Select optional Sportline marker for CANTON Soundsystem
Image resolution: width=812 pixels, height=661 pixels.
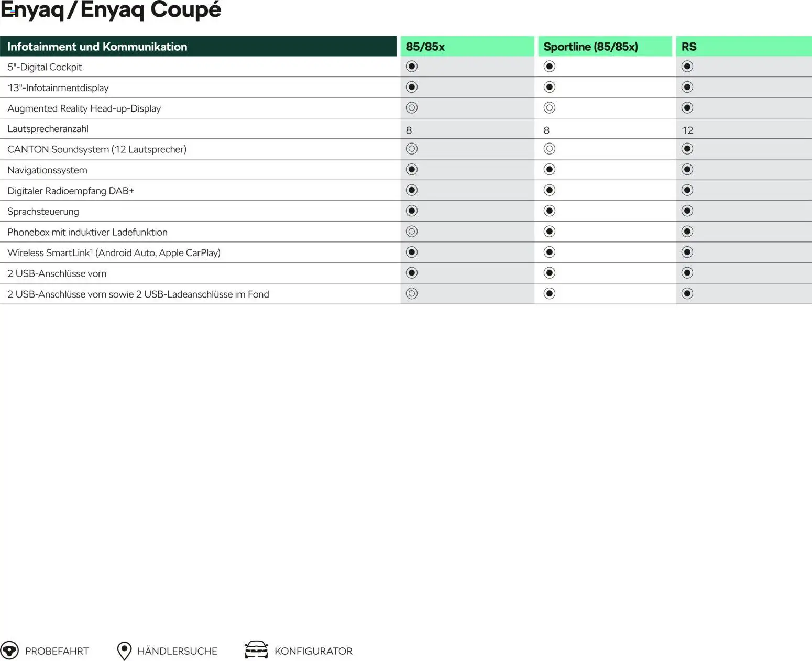click(550, 149)
